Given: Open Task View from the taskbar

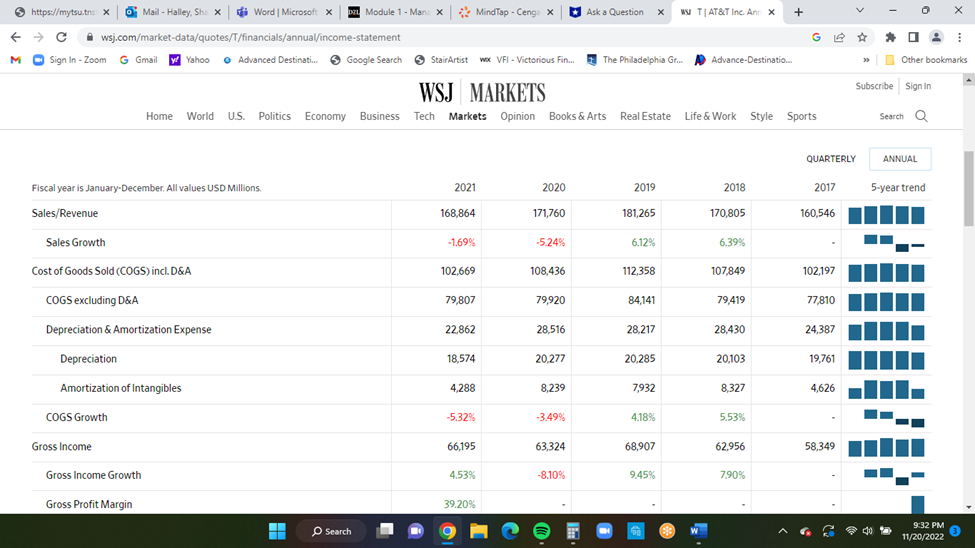Looking at the screenshot, I should click(385, 531).
